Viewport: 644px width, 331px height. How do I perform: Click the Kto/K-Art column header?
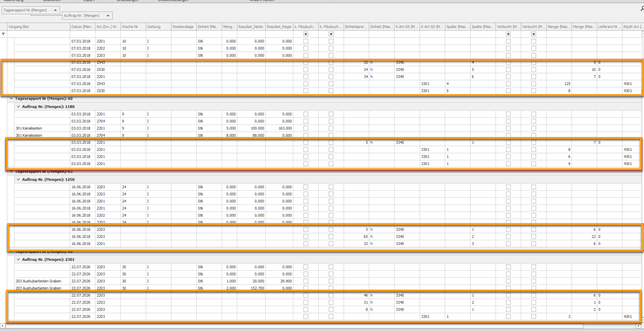click(x=633, y=27)
